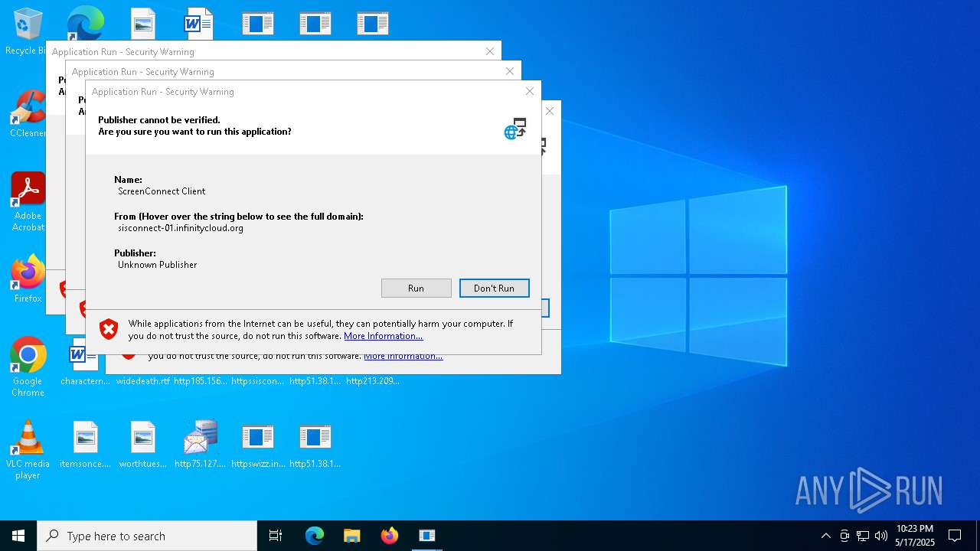Open the clock and date flyout

coord(915,536)
